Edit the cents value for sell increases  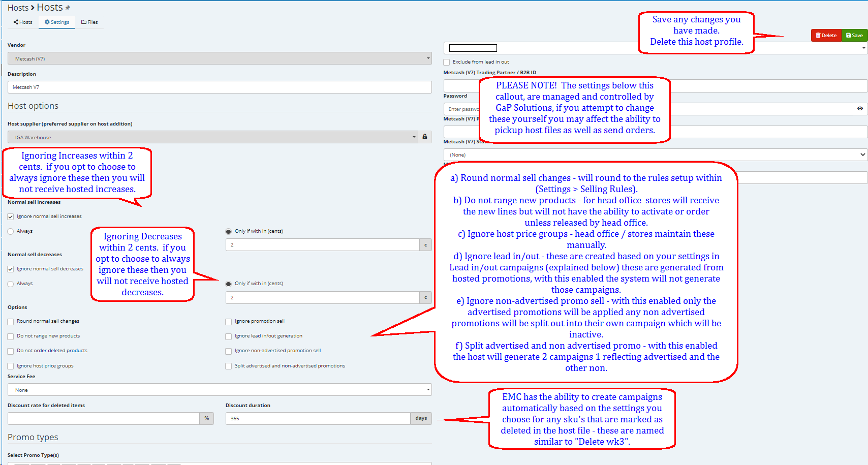click(322, 244)
